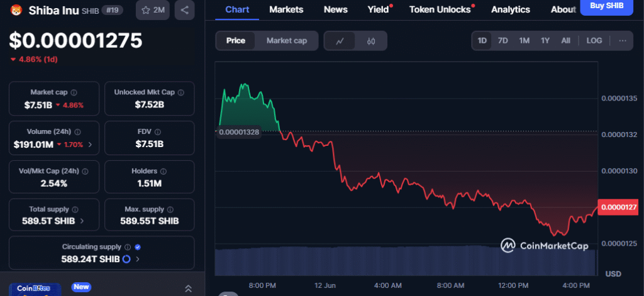Open the About tab
644x296 pixels.
coord(563,9)
